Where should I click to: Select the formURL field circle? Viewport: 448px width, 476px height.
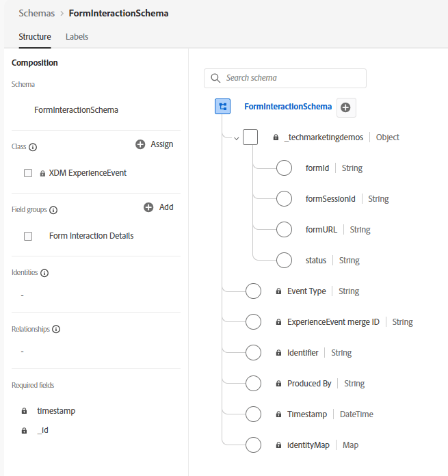pos(284,230)
